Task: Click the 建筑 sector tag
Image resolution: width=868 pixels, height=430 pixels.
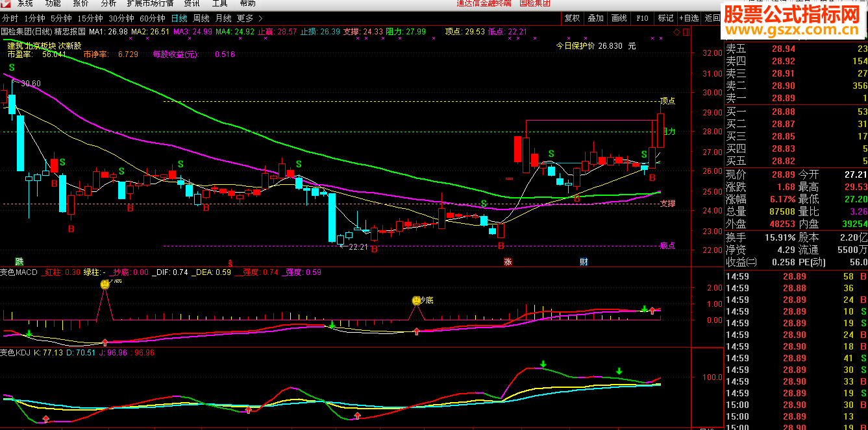Action: point(16,46)
